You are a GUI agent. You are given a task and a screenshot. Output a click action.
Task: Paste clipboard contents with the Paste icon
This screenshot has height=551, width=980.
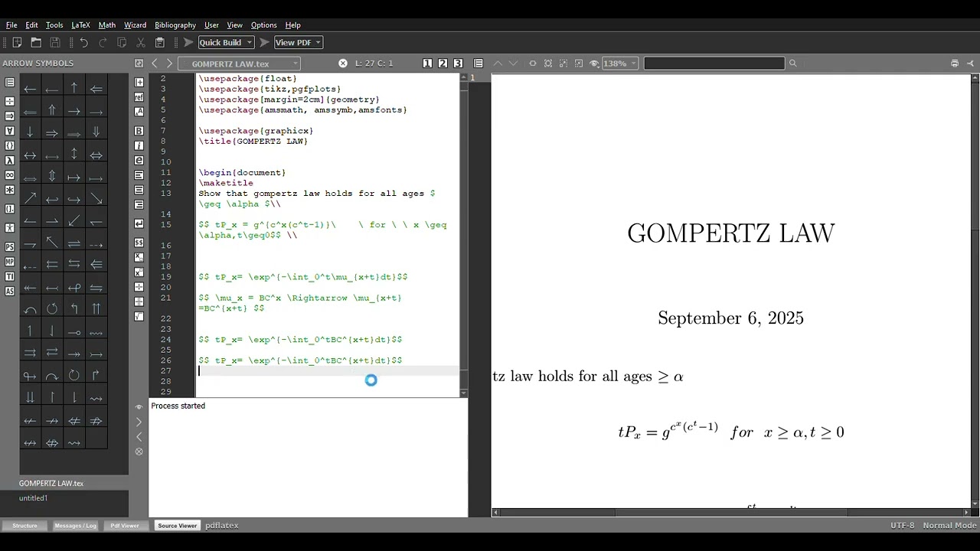[160, 42]
